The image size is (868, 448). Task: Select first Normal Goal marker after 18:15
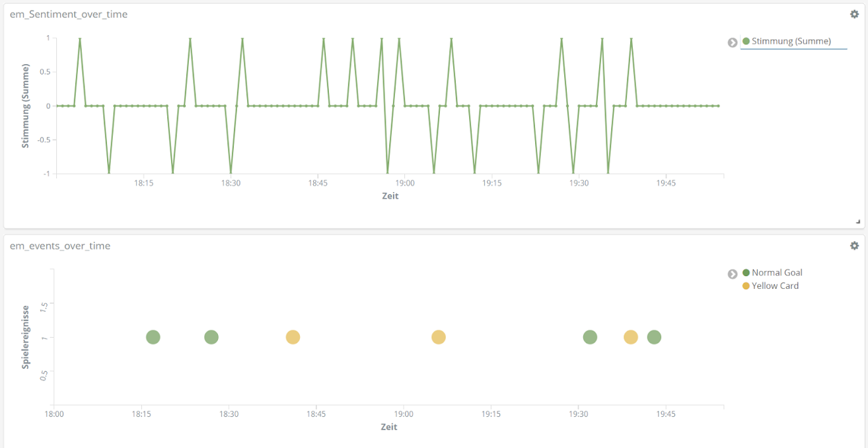pos(153,337)
